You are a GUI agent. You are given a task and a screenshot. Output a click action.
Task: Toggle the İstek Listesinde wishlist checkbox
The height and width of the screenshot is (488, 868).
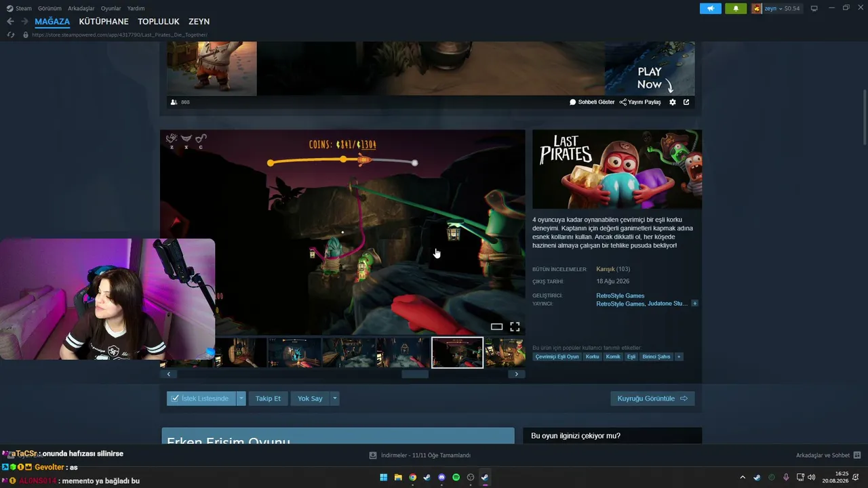tap(201, 399)
